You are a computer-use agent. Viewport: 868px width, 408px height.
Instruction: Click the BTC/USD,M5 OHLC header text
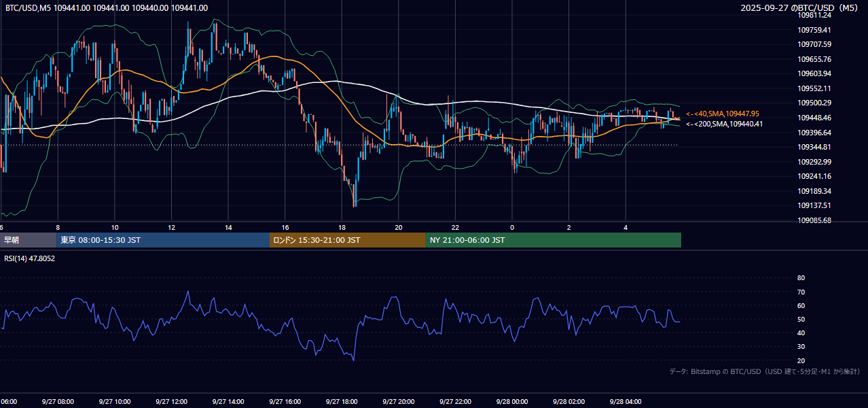click(x=107, y=7)
